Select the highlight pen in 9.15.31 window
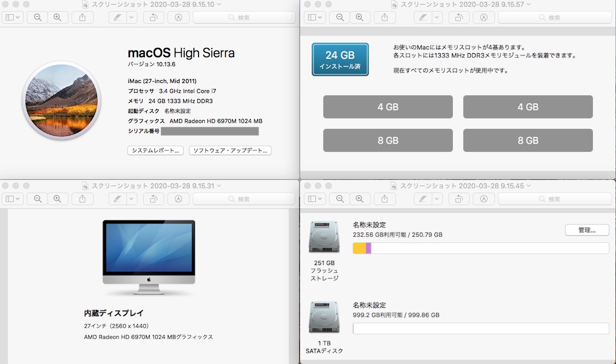Screen dimensions: 616x364 pyautogui.click(x=117, y=199)
